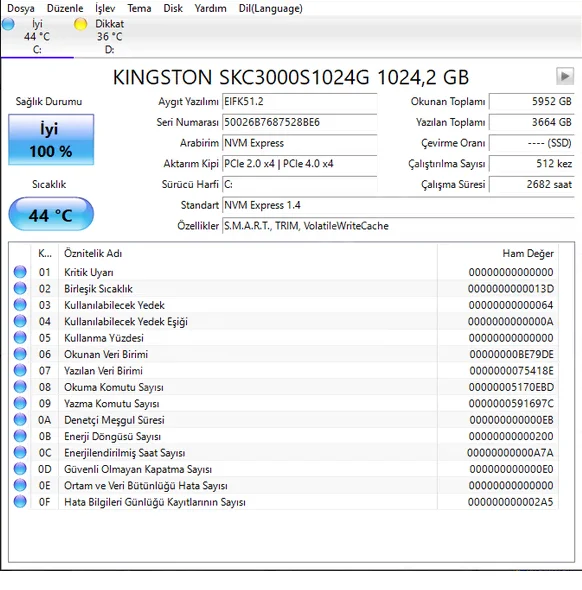582x590 pixels.
Task: Click the İyi 100 % health status button
Action: click(x=51, y=140)
